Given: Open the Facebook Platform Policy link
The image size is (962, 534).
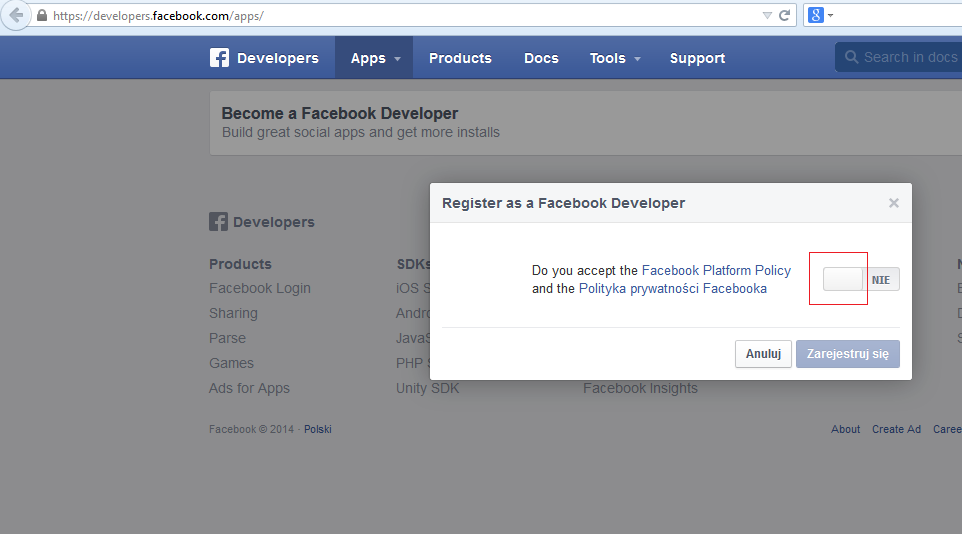Looking at the screenshot, I should (x=716, y=271).
